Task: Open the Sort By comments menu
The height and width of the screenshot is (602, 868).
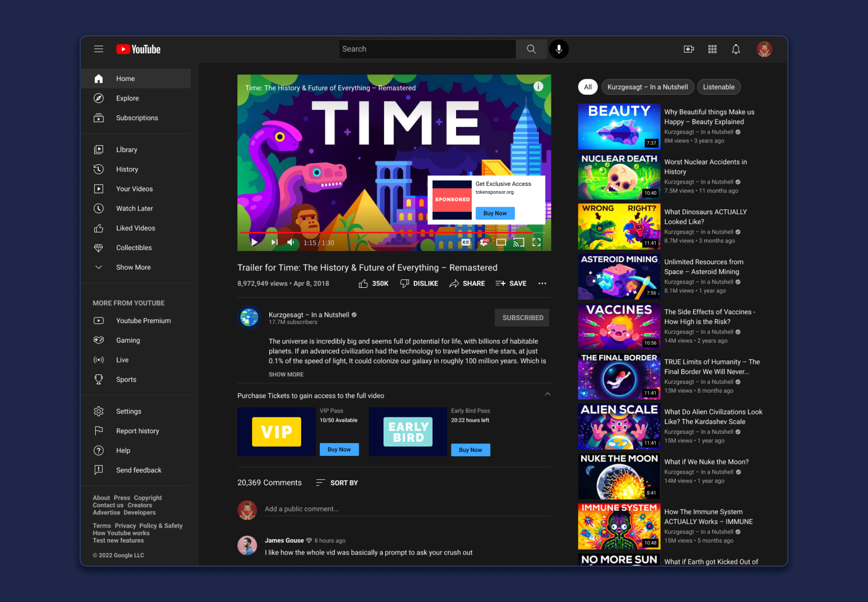Action: pyautogui.click(x=337, y=483)
